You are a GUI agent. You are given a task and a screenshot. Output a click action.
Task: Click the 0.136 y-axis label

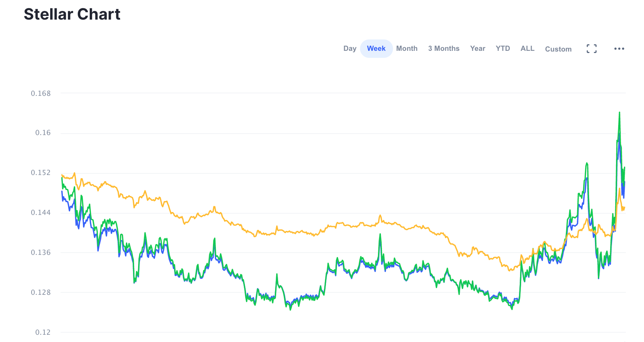click(41, 252)
